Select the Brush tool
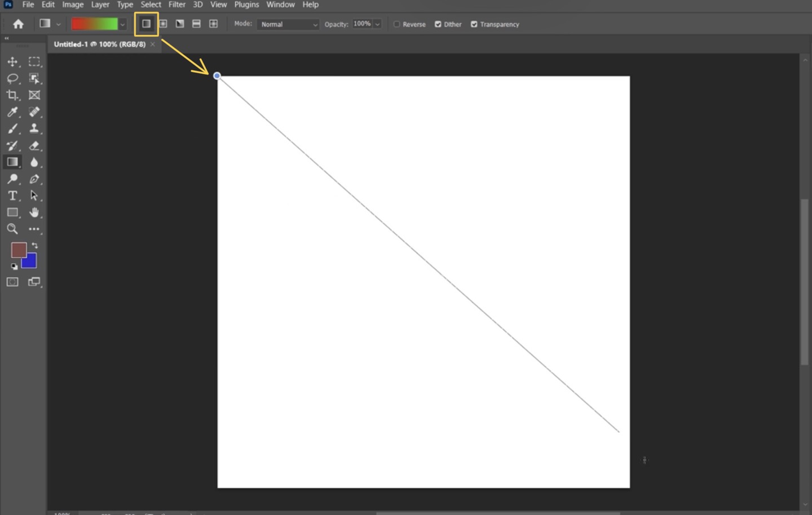 12,128
